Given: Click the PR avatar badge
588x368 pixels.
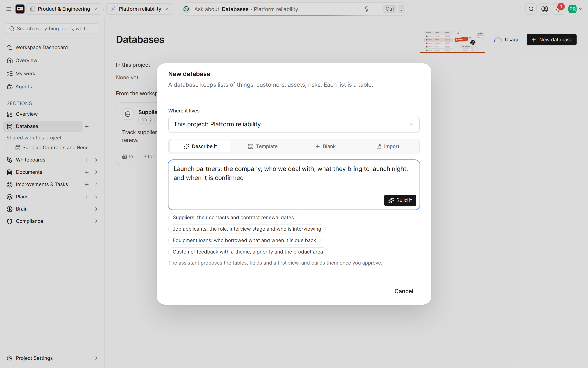Looking at the screenshot, I should coord(572,9).
